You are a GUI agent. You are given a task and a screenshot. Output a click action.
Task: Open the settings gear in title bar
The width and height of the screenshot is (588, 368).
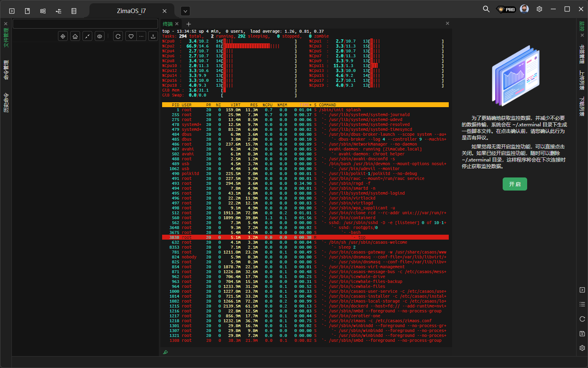539,9
